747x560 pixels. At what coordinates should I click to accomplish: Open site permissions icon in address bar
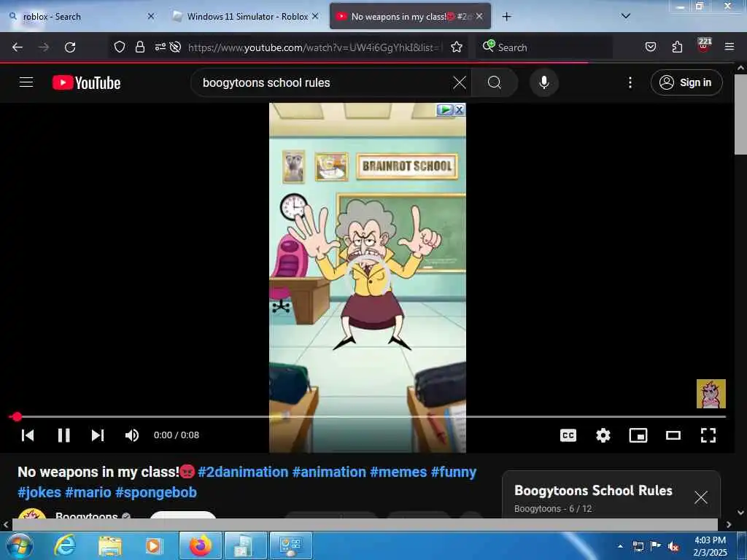[160, 47]
